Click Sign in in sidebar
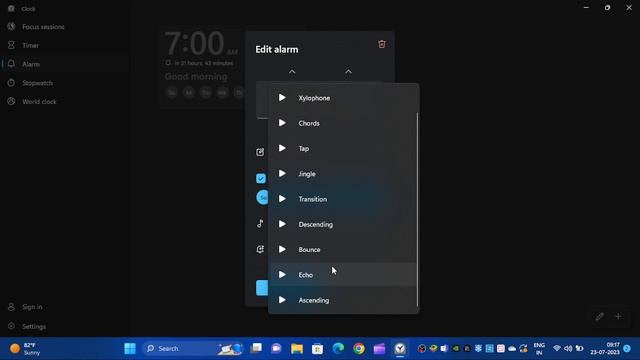Viewport: 640px width, 360px height. tap(65, 307)
